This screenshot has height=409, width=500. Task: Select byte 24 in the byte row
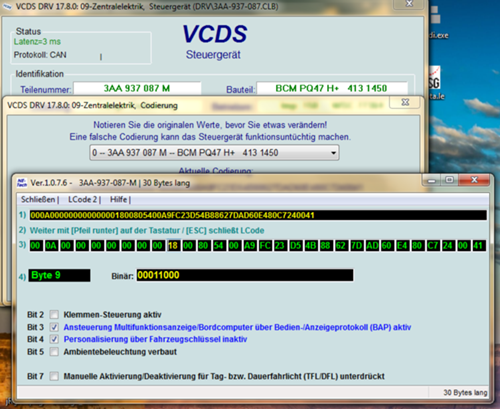pyautogui.click(x=448, y=246)
